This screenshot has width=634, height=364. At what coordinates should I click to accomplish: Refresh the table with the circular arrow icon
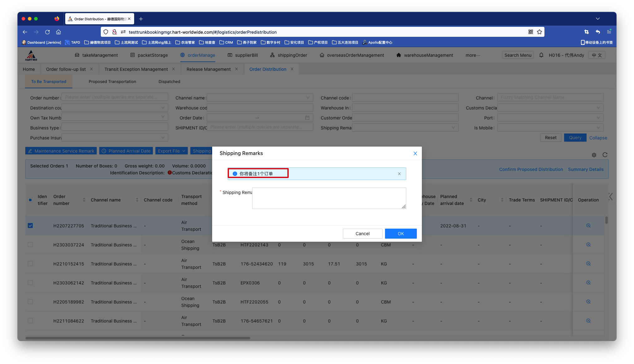click(605, 155)
